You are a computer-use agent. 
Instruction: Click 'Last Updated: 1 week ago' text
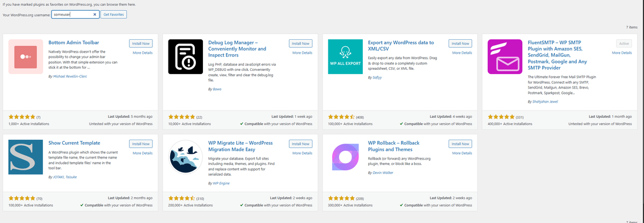[292, 116]
